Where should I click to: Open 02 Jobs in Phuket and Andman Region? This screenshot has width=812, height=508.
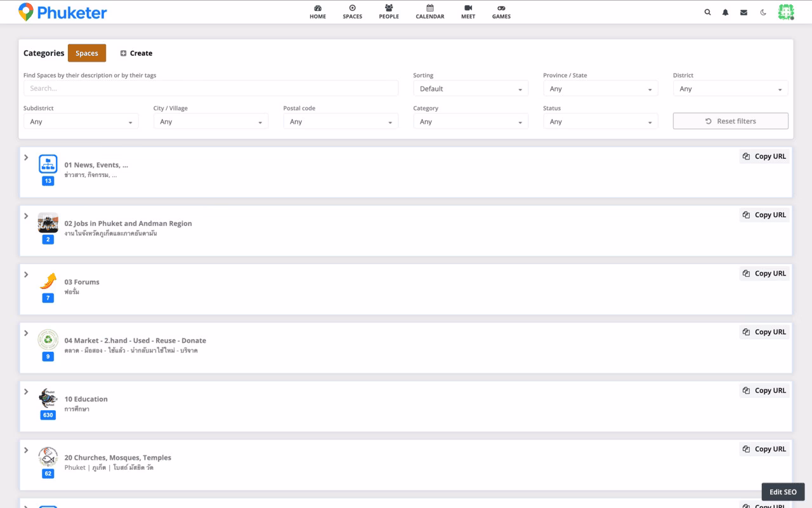pos(128,224)
